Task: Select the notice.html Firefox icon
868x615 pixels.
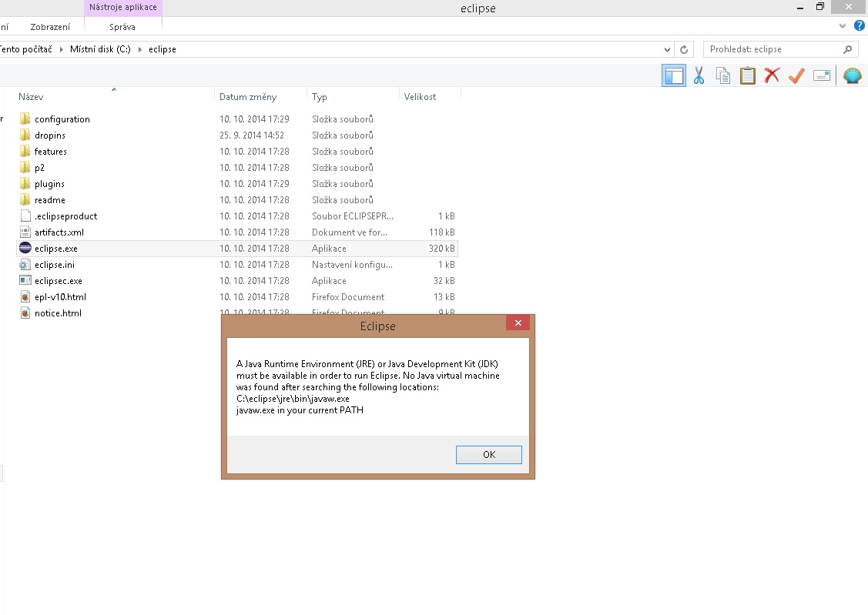Action: coord(25,313)
